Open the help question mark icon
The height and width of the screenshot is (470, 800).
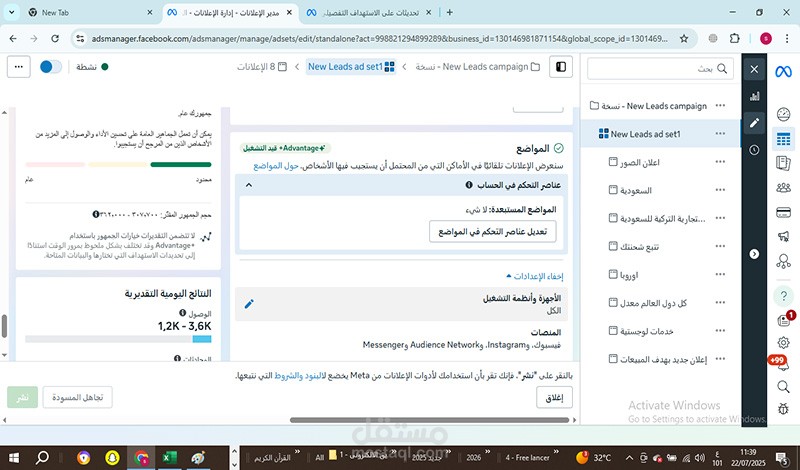coord(783,295)
